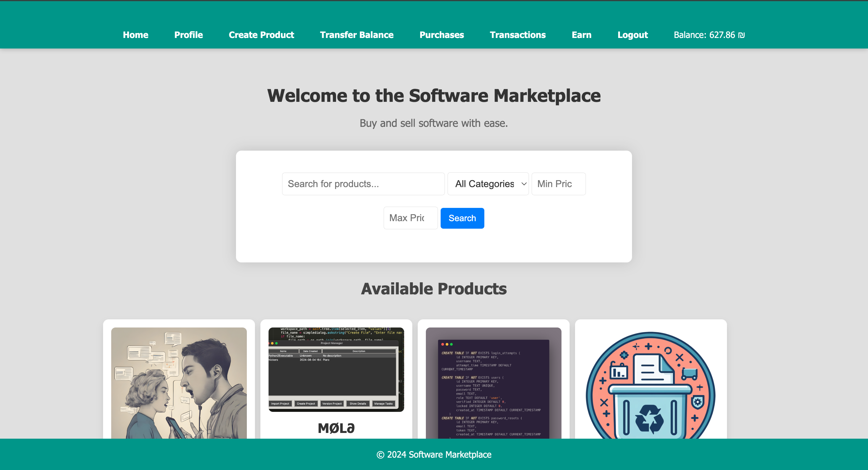Click the MØLƏ product title
Viewport: 868px width, 470px height.
(x=336, y=428)
